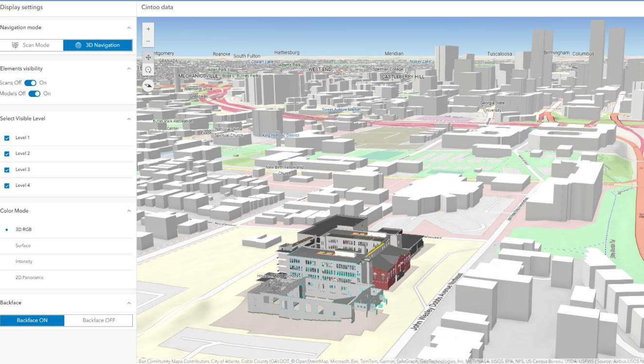The width and height of the screenshot is (644, 364).
Task: Choose the Surface color mode
Action: [23, 246]
